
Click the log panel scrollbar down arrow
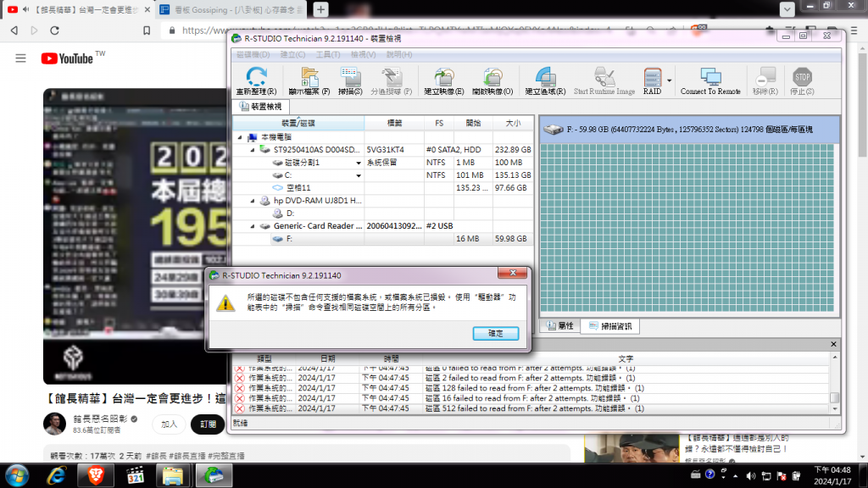[x=835, y=409]
